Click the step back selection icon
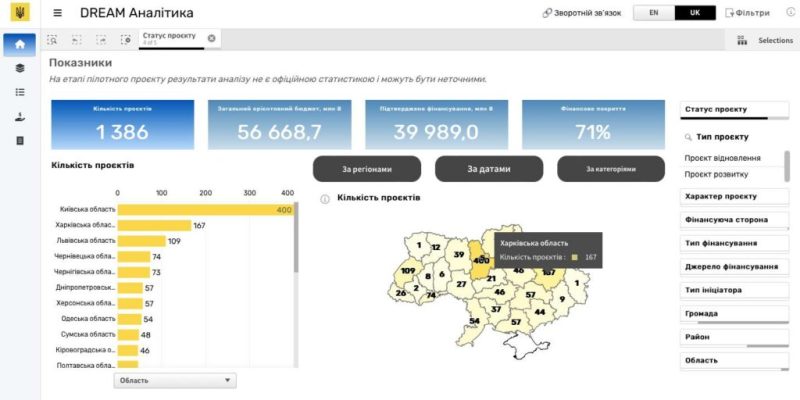The width and height of the screenshot is (800, 400). tap(77, 40)
